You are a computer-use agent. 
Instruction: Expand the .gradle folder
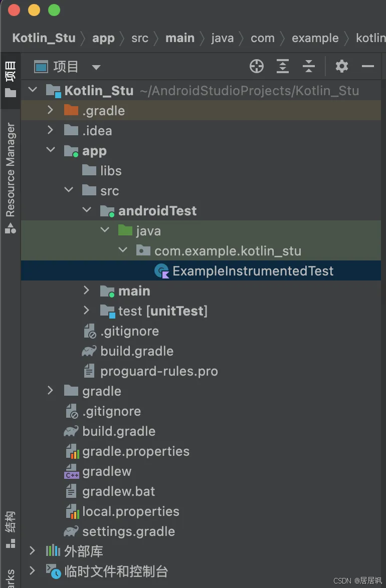click(50, 110)
